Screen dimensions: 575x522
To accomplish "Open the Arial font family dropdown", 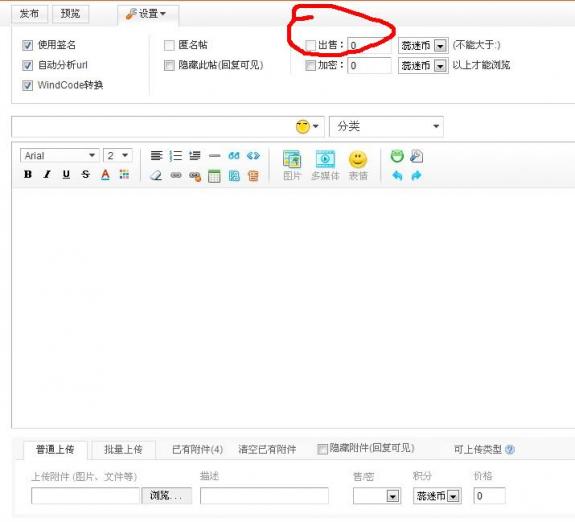I will [x=60, y=156].
